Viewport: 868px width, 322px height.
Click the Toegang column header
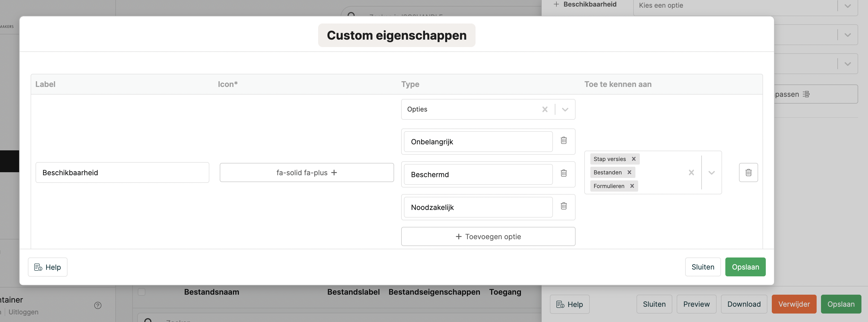pyautogui.click(x=505, y=292)
